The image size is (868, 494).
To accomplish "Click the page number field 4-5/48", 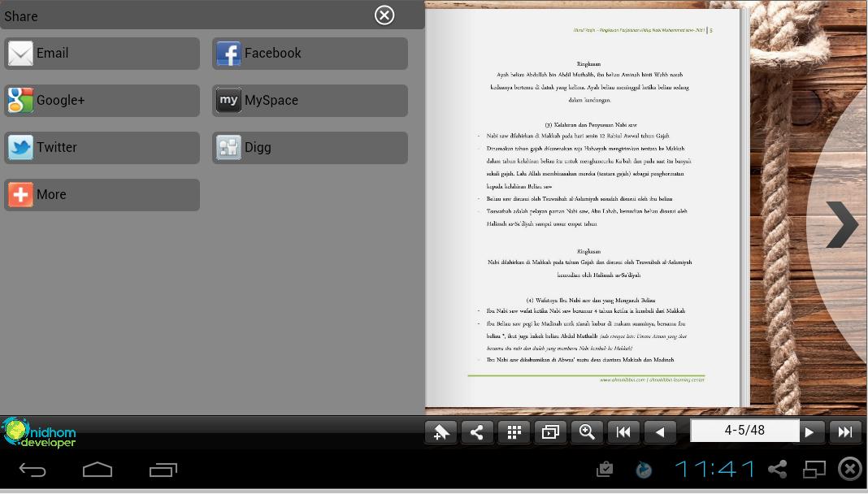I will (x=744, y=431).
